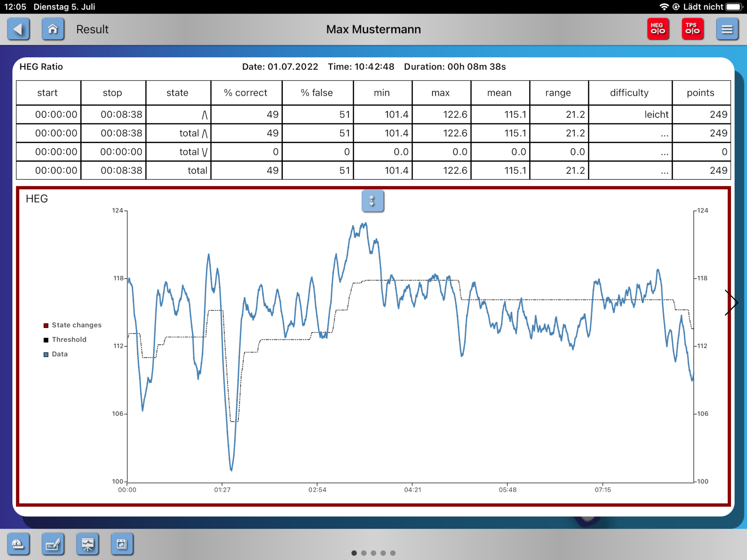747x560 pixels.
Task: Open the notes pencil icon
Action: [53, 543]
